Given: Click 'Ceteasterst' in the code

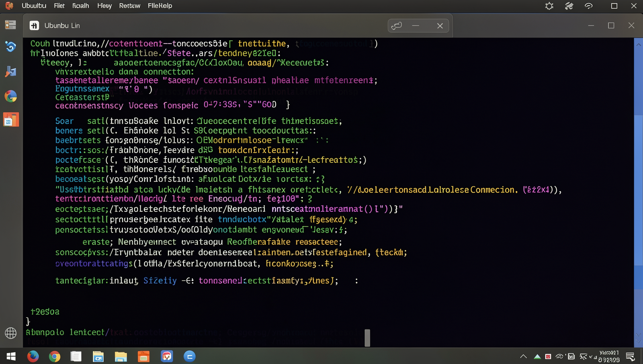Looking at the screenshot, I should click(82, 97).
